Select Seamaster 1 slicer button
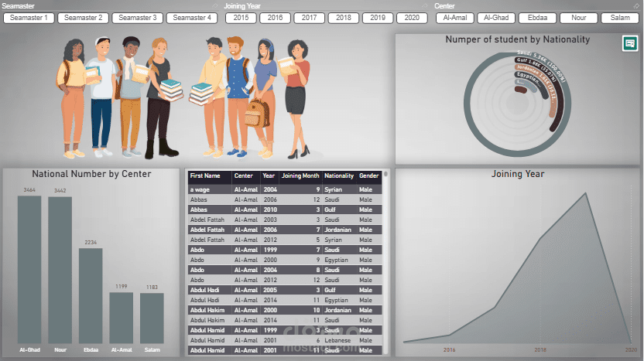The image size is (644, 361). (29, 18)
